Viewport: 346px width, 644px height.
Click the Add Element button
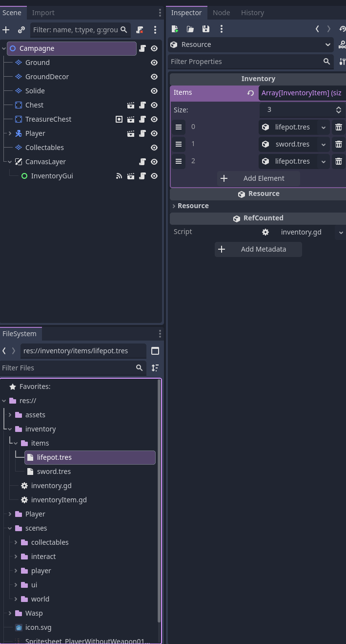pyautogui.click(x=258, y=178)
